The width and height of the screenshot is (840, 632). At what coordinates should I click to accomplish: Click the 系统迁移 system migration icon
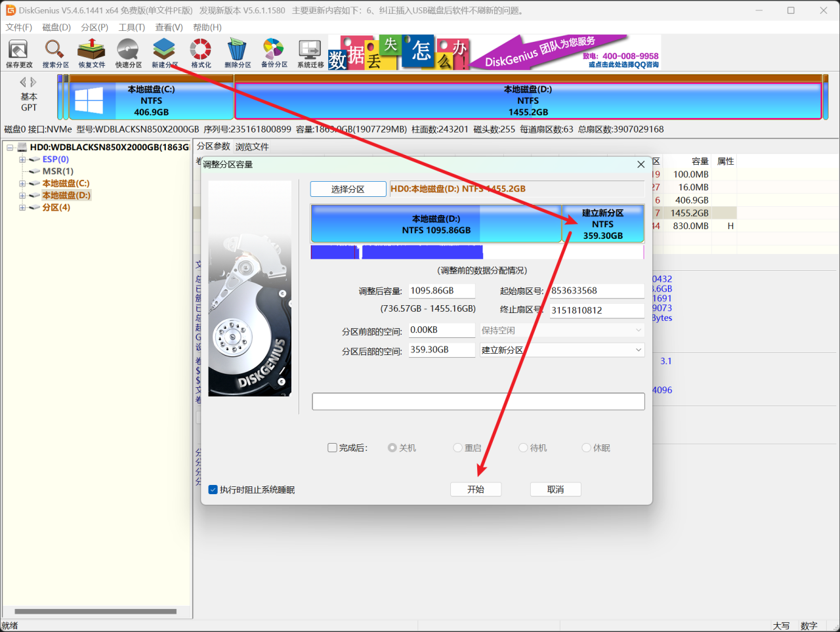tap(310, 53)
